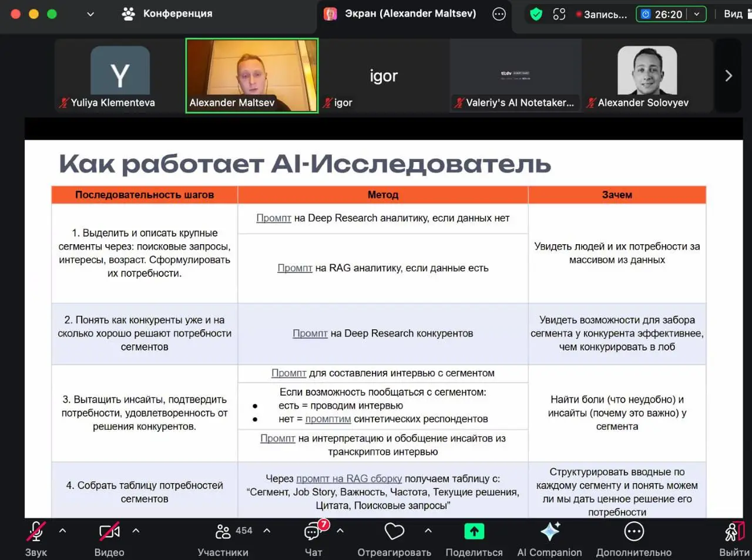Open промпт на RAG сборку link
The image size is (752, 560).
pyautogui.click(x=349, y=478)
